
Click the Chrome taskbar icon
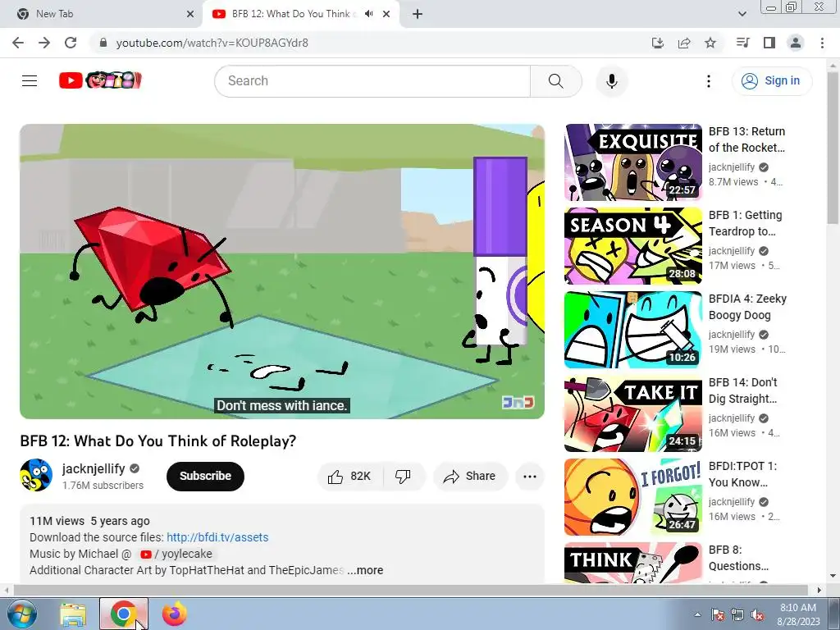(124, 614)
